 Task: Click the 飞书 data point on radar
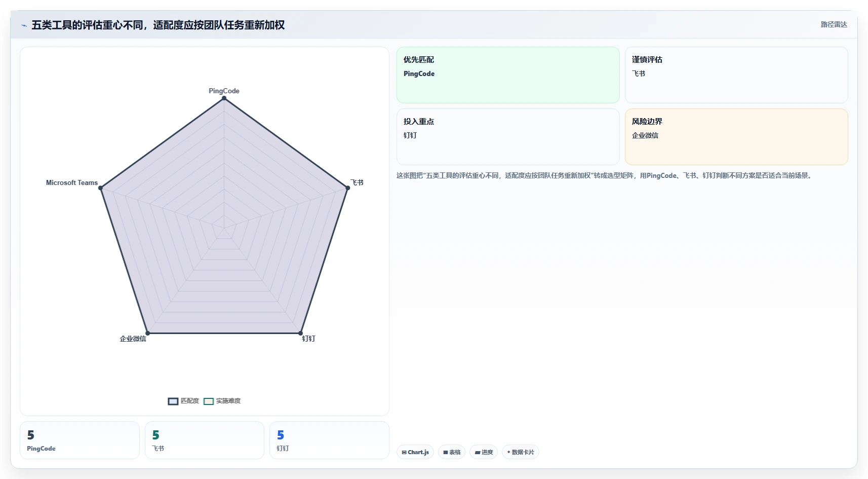point(347,188)
